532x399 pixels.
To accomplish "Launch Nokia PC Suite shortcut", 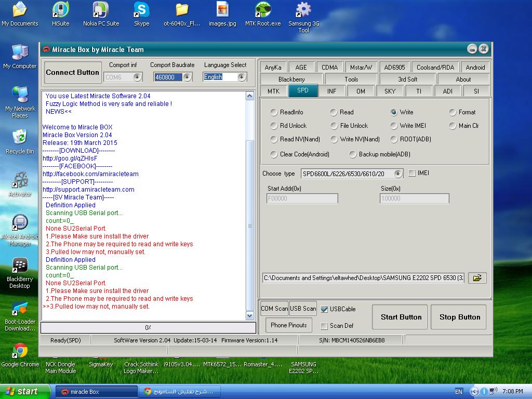I will coord(101,14).
